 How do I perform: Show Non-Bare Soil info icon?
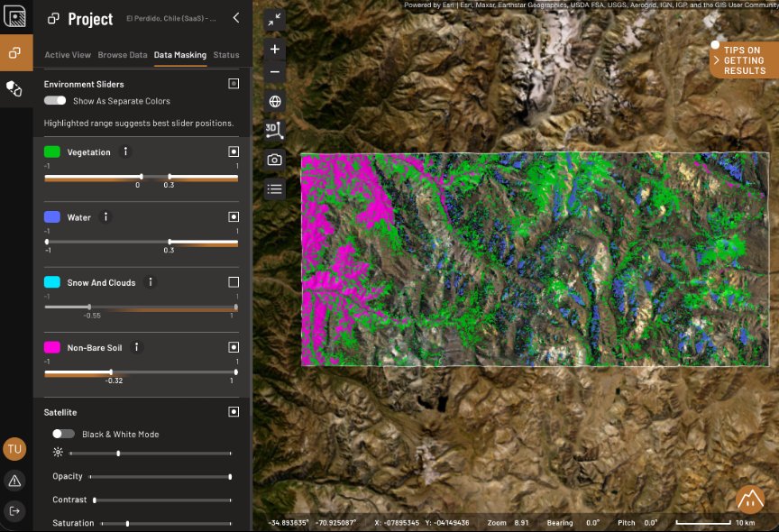[137, 347]
